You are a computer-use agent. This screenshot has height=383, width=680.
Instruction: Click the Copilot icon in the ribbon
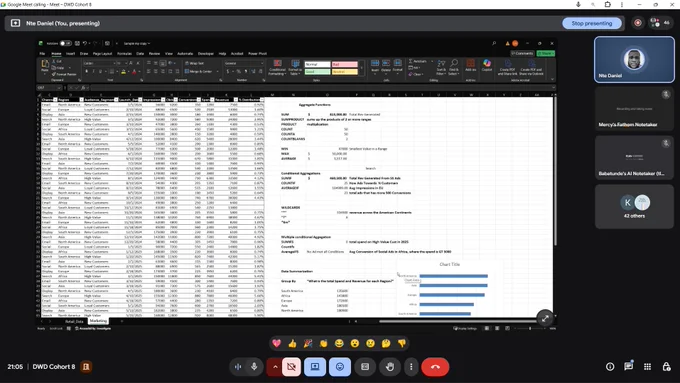[487, 66]
